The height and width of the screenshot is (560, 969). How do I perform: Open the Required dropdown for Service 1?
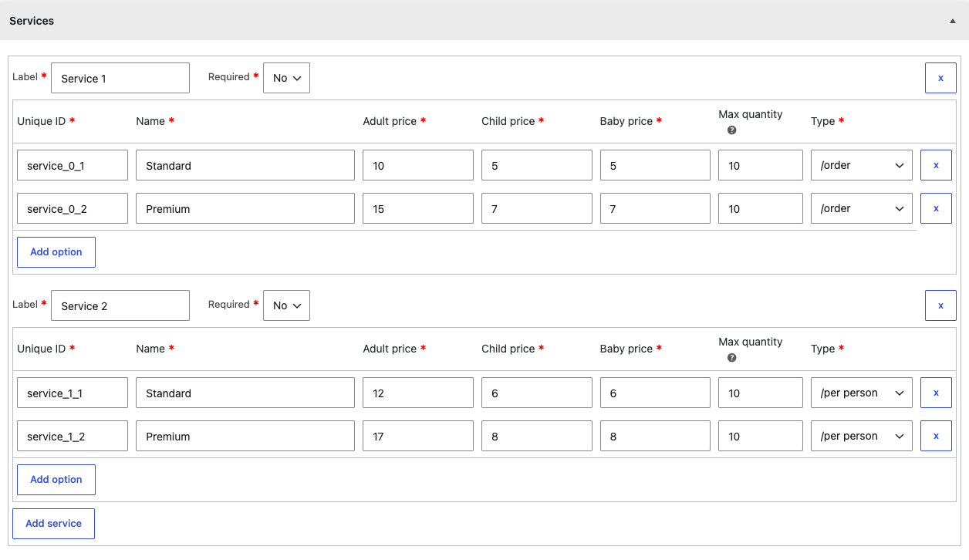(x=286, y=78)
